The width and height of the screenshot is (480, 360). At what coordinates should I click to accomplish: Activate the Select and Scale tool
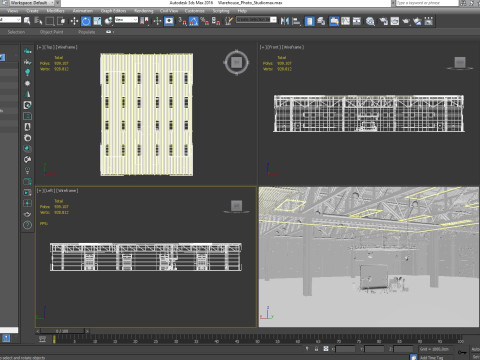click(x=97, y=21)
